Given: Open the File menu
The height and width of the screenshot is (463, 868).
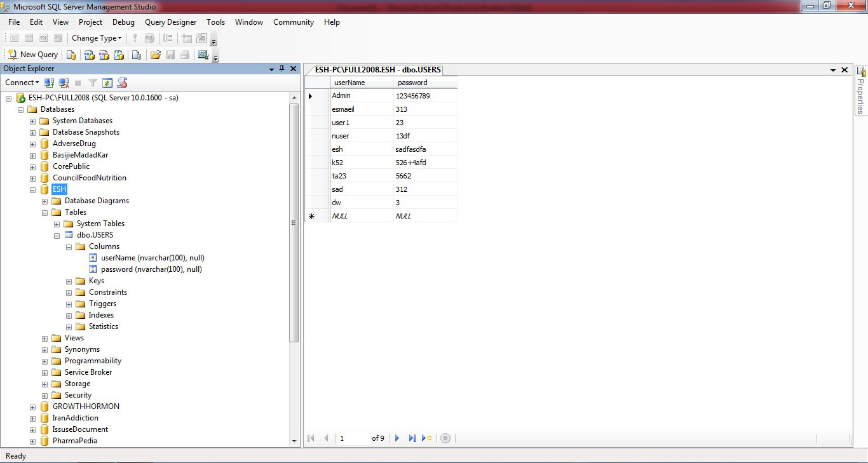Looking at the screenshot, I should [x=14, y=22].
